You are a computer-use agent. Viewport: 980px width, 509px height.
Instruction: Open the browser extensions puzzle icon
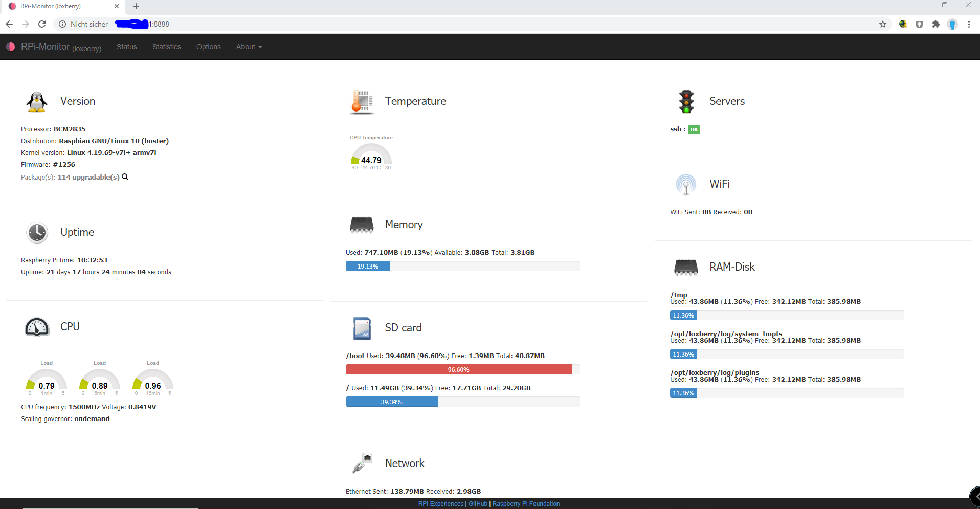[936, 24]
